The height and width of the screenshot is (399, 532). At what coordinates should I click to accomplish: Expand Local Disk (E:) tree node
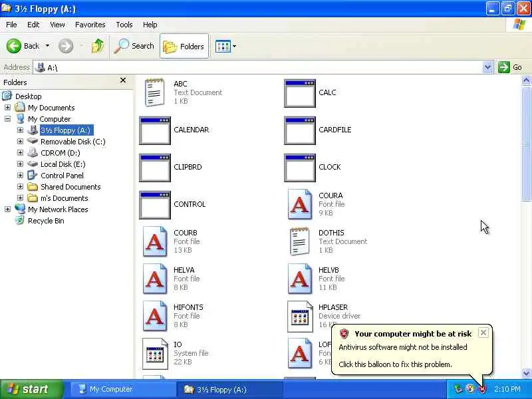click(x=20, y=164)
